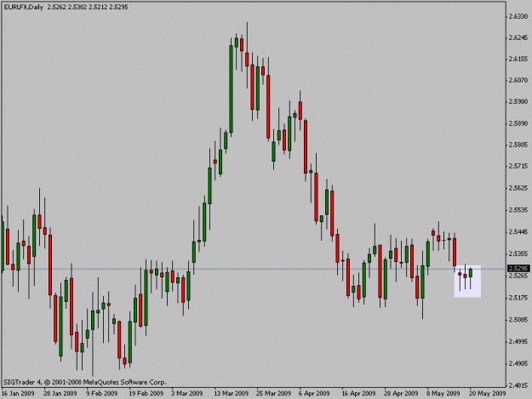Screen dimensions: 532x399
Task: Click the 2.4905 price axis label
Action: click(518, 364)
